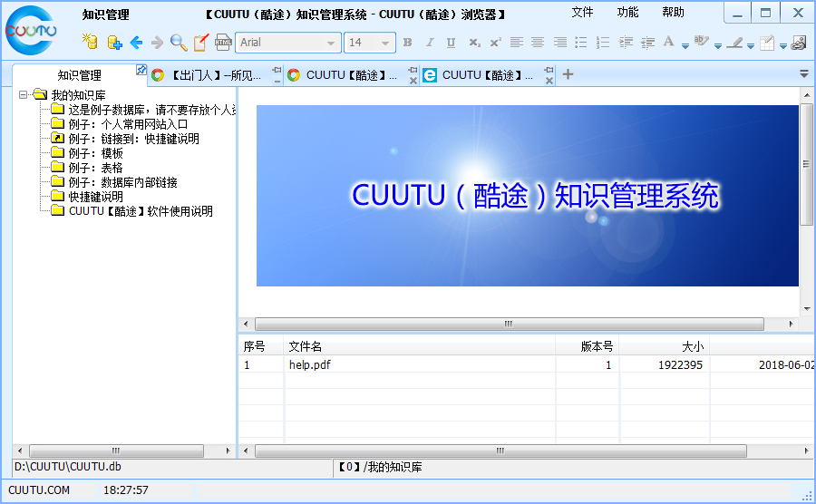Open the font color dropdown arrow
This screenshot has width=816, height=504.
(x=685, y=45)
